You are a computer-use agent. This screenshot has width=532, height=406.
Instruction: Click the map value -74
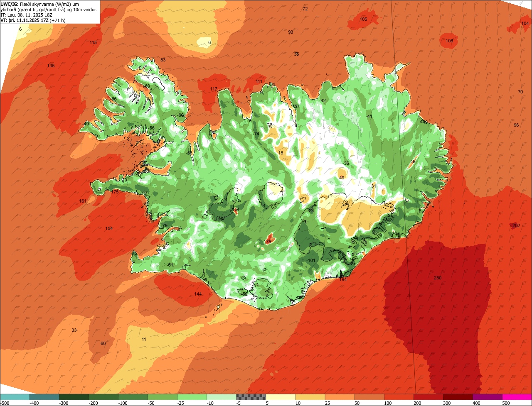(x=256, y=134)
